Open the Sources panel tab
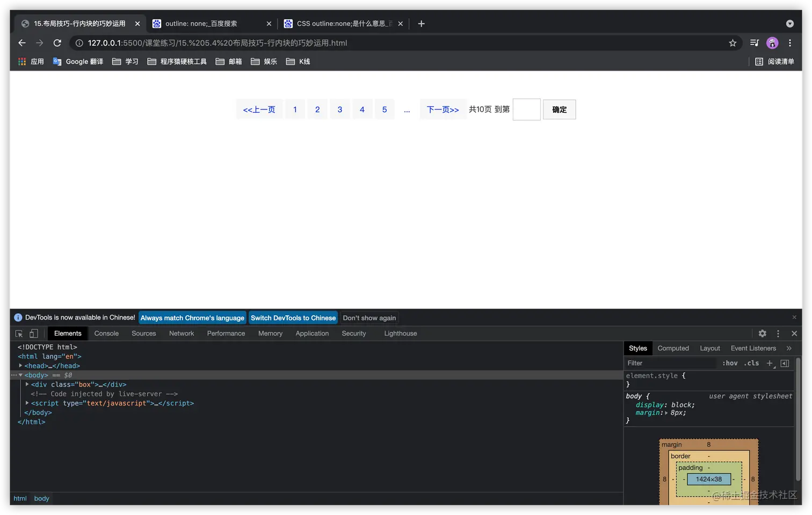Image resolution: width=812 pixels, height=515 pixels. point(144,333)
